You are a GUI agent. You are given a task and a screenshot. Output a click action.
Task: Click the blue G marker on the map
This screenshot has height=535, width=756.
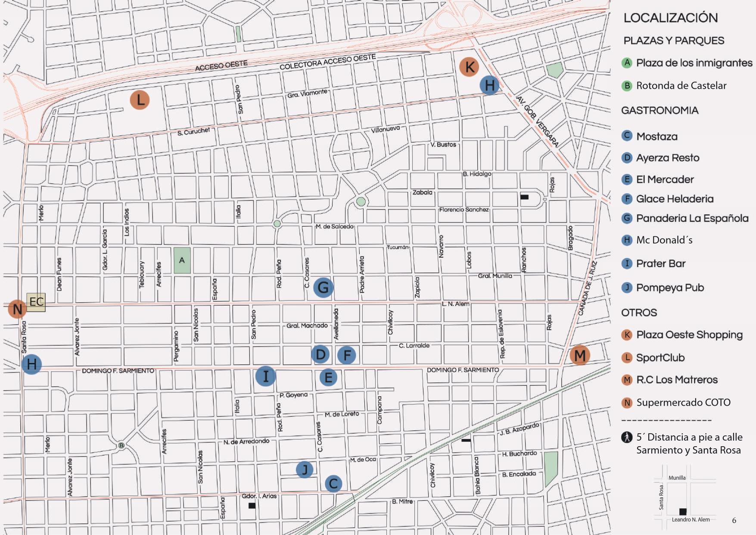(323, 287)
